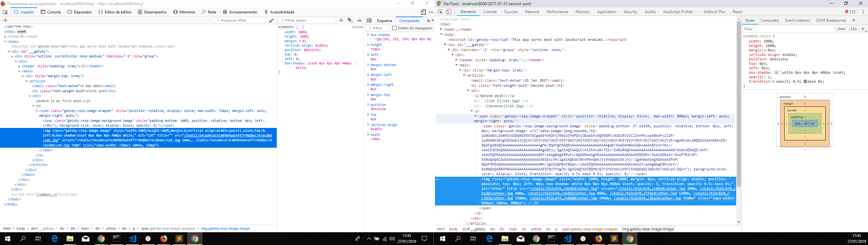The width and height of the screenshot is (868, 245).
Task: Click article breadcrumb in Firefox
Action: 111,229
